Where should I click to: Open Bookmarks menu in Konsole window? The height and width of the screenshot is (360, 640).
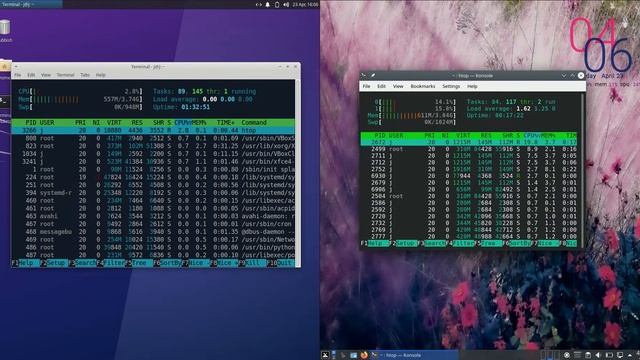click(x=423, y=86)
